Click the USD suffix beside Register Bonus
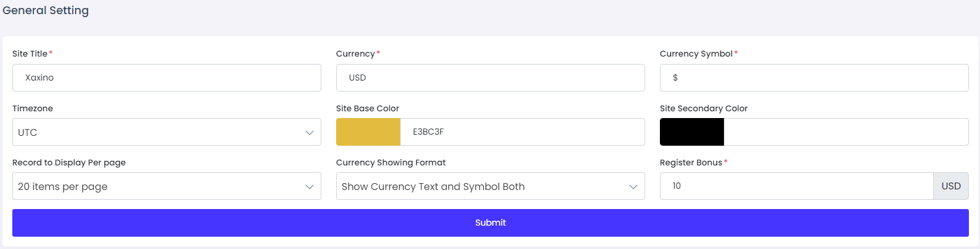Screen dimensions: 980x249 951,186
